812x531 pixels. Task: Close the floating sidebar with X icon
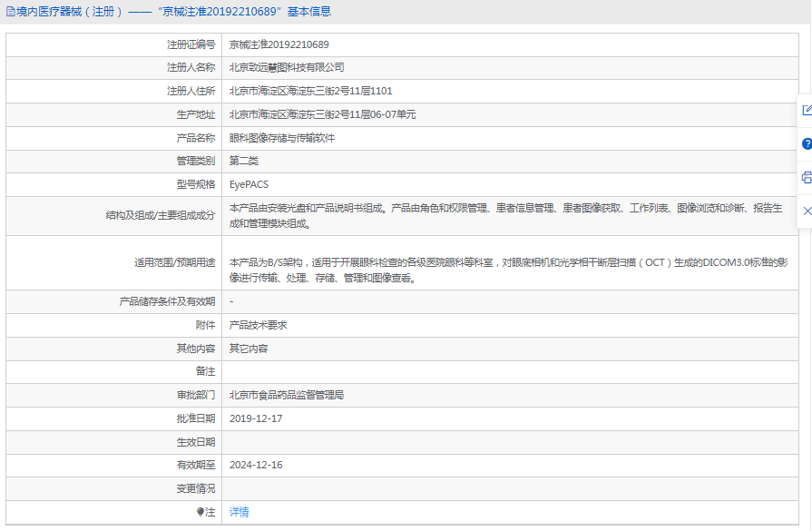807,211
